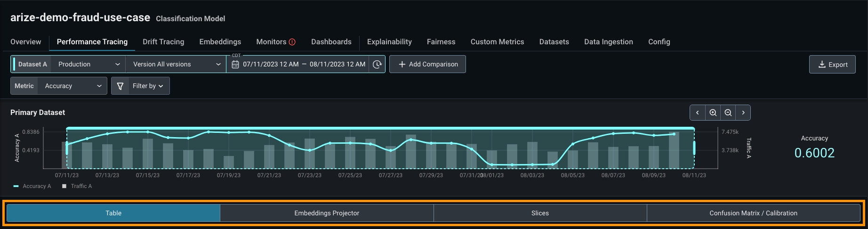Viewport: 868px width, 229px height.
Task: Click the chart zoom-out magnifier icon
Action: tap(728, 113)
